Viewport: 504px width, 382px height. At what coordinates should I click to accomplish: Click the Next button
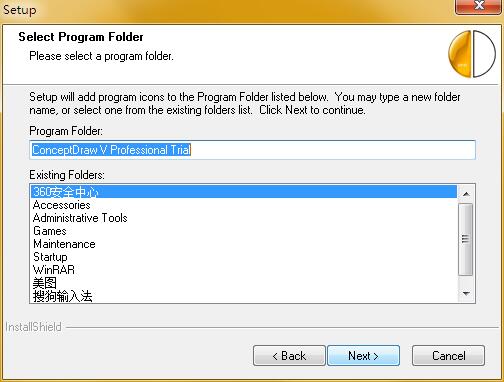(363, 356)
